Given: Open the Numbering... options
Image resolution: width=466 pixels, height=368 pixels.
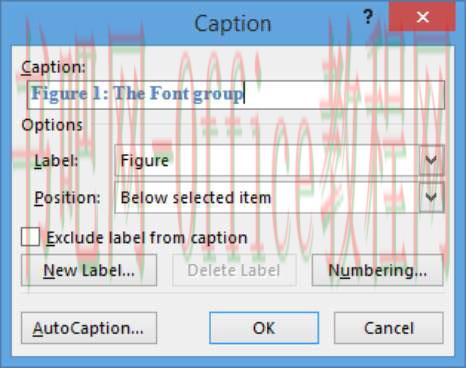Looking at the screenshot, I should (378, 270).
